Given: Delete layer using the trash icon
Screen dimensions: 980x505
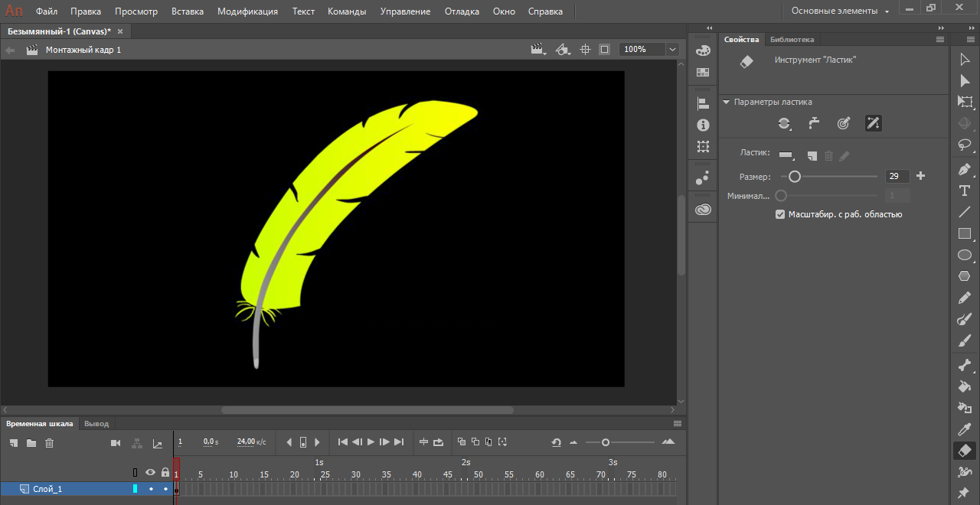Looking at the screenshot, I should point(50,443).
